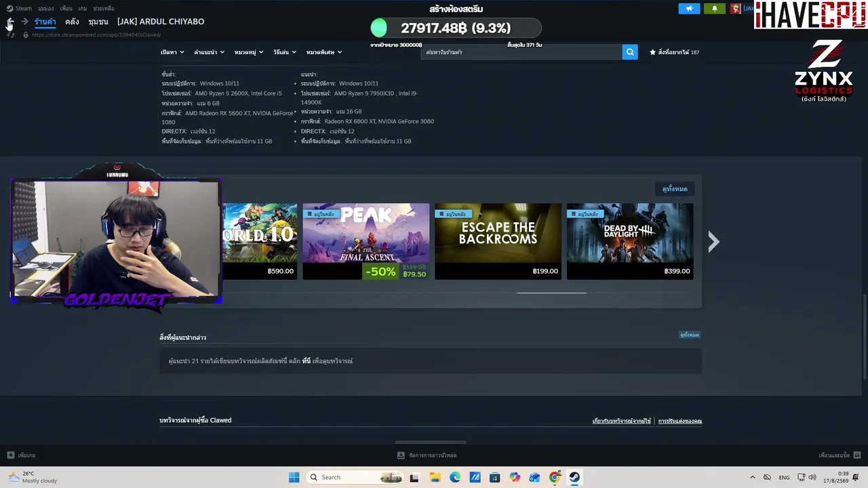This screenshot has height=488, width=868.
Task: Click the Escape the Backrooms price ฿199.00
Action: (545, 271)
